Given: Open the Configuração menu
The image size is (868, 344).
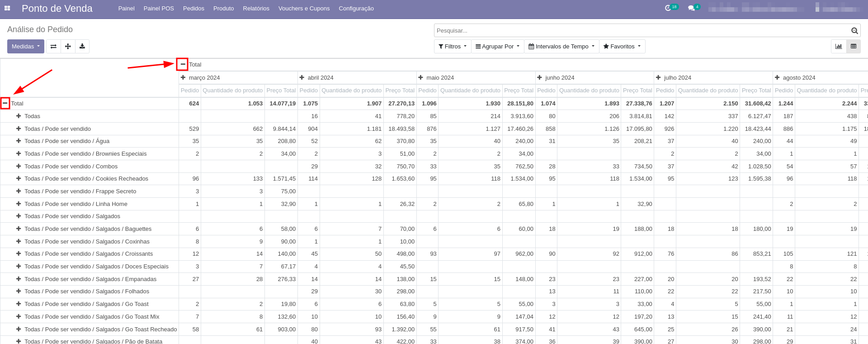Looking at the screenshot, I should (x=356, y=9).
